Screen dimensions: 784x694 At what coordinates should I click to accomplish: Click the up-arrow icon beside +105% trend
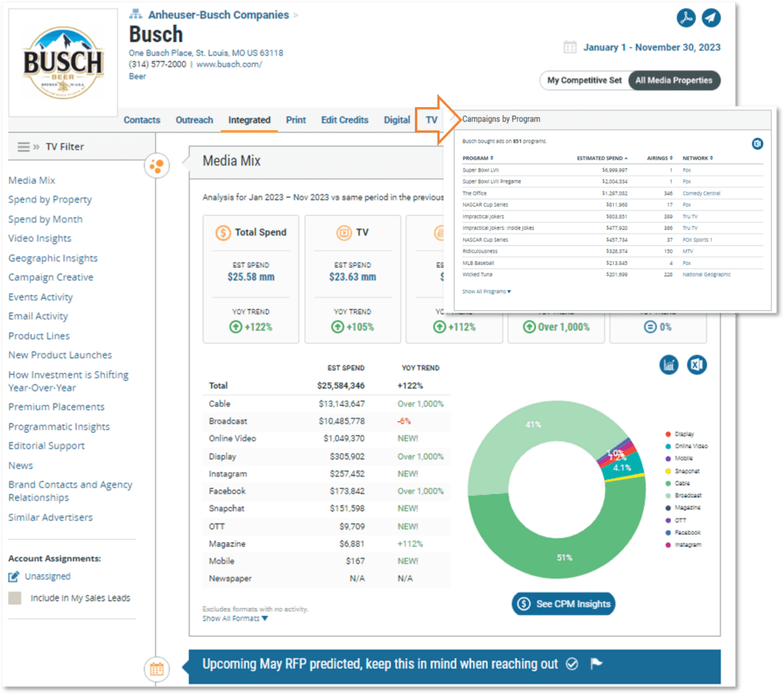click(338, 327)
